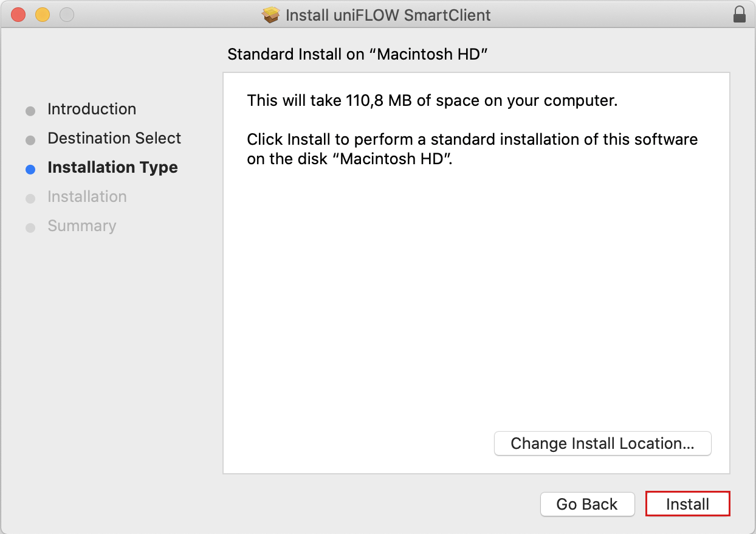Image resolution: width=756 pixels, height=534 pixels.
Task: Click the dimmed dot next to Installation
Action: [x=30, y=198]
